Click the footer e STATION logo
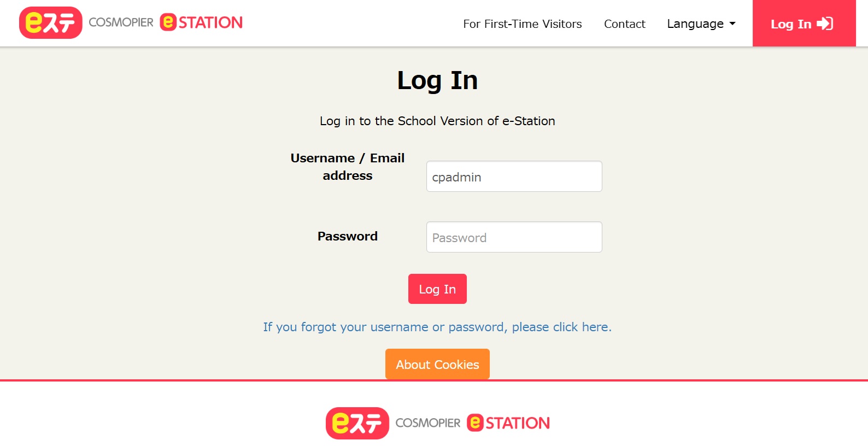This screenshot has height=446, width=868. pyautogui.click(x=508, y=423)
